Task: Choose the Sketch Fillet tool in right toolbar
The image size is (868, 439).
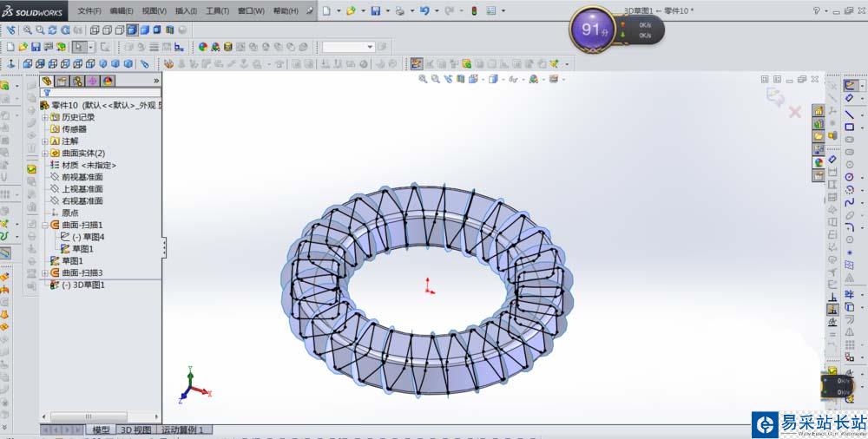Action: [849, 227]
